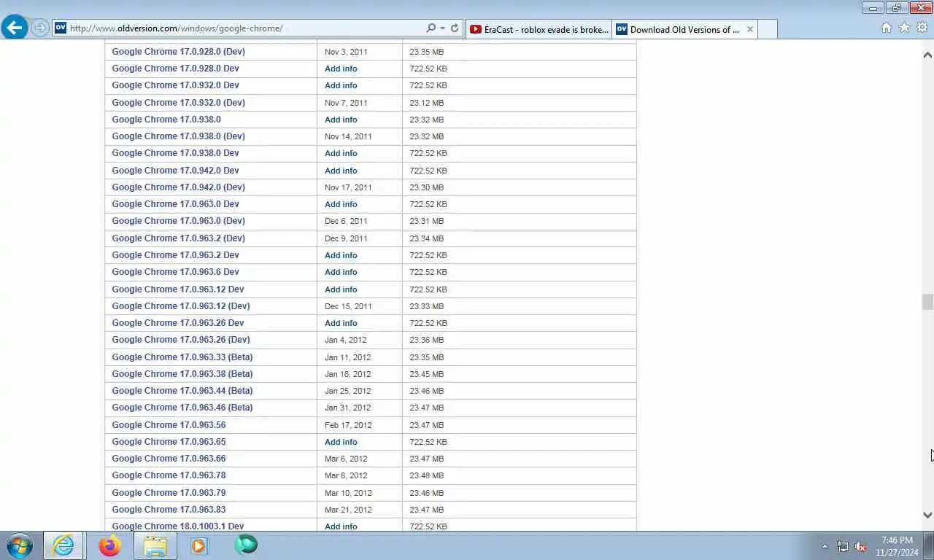934x560 pixels.
Task: Close the Download Old Versions tab
Action: pos(749,29)
